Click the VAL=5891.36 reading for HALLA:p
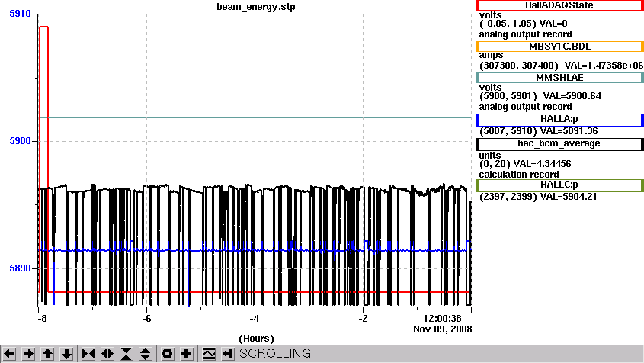 [569, 132]
